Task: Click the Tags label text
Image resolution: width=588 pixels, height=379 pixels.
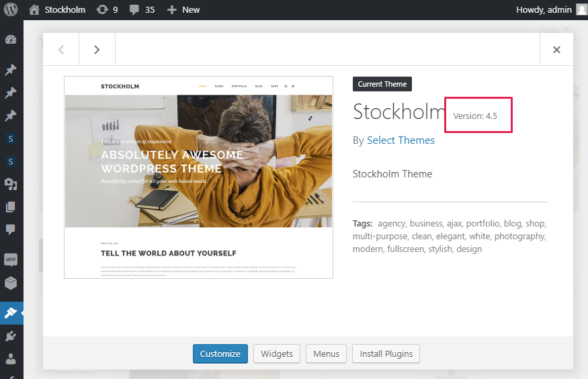Action: pos(362,223)
